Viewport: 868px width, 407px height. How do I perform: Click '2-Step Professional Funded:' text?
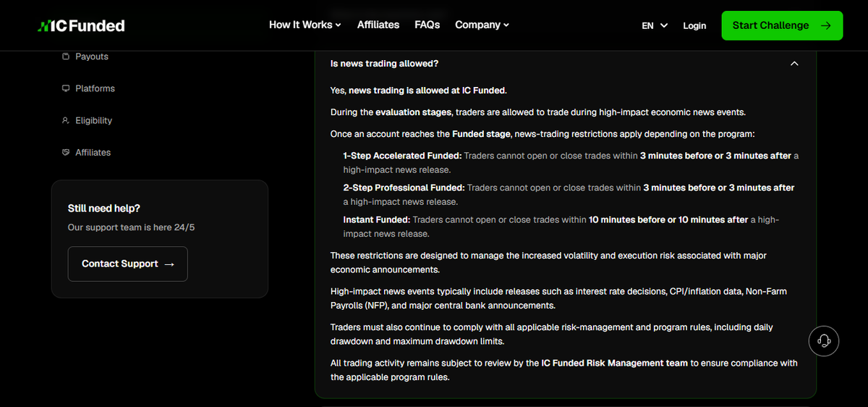404,188
